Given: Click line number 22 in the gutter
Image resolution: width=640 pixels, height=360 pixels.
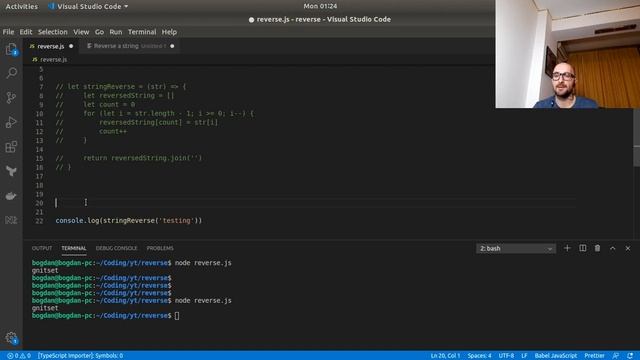Looking at the screenshot, I should click(x=39, y=221).
